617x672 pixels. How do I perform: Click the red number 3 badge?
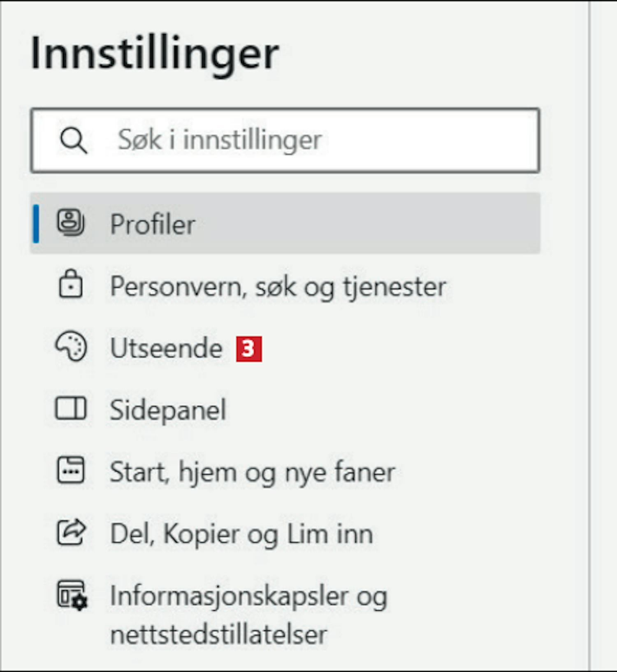[x=249, y=349]
